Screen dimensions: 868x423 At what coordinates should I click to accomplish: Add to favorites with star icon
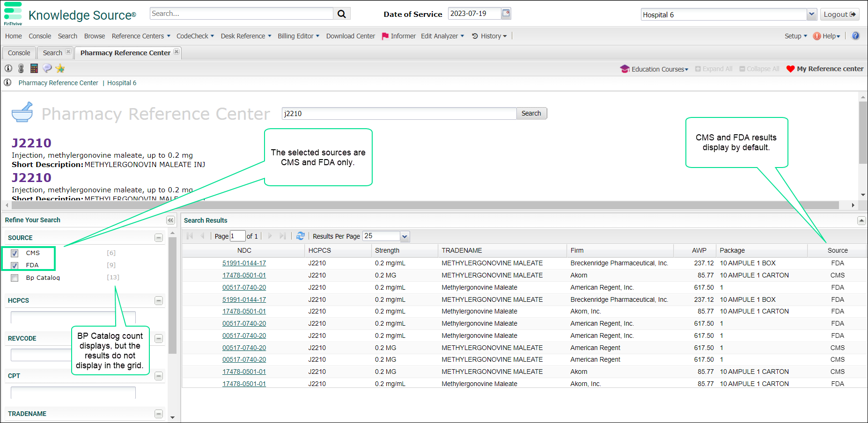[60, 69]
